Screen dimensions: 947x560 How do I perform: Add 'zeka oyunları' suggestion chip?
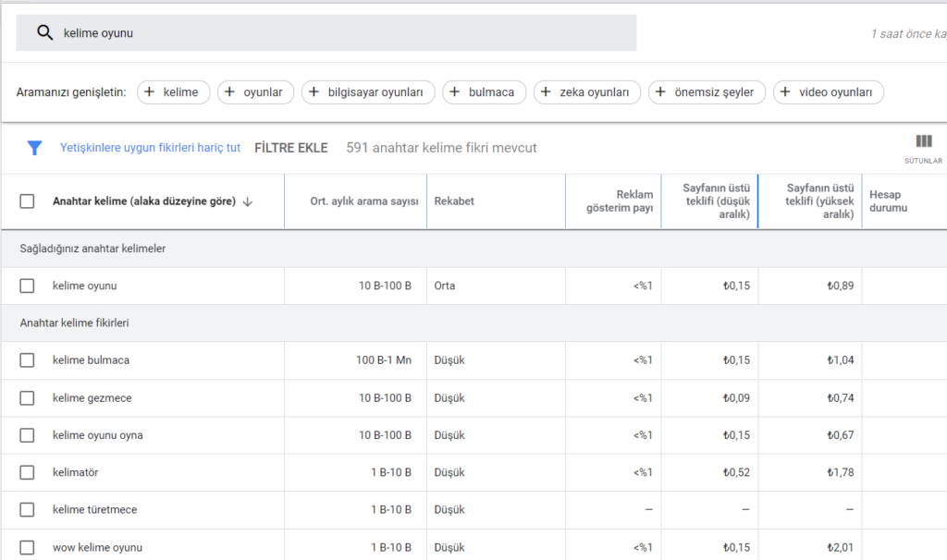(586, 92)
